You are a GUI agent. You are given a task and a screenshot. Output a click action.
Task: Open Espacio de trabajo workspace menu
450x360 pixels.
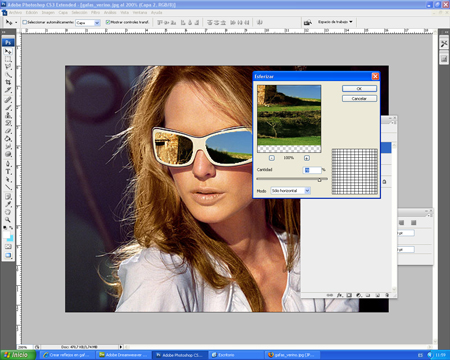coord(335,22)
